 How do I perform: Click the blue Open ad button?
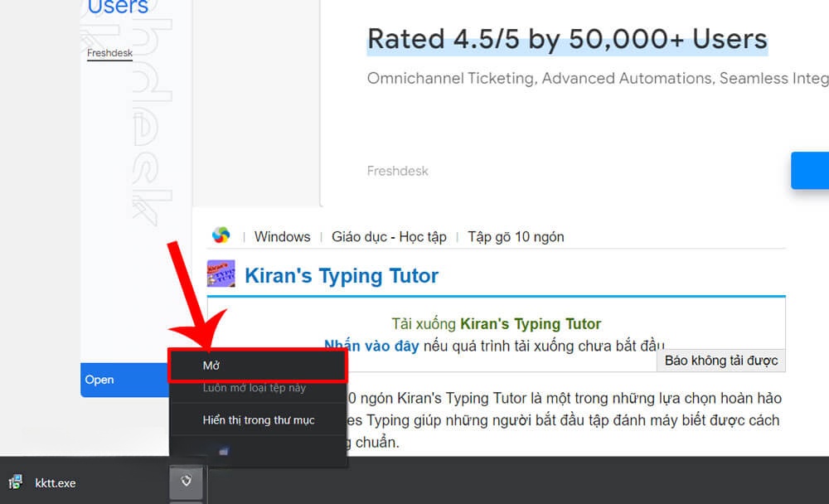[x=125, y=380]
